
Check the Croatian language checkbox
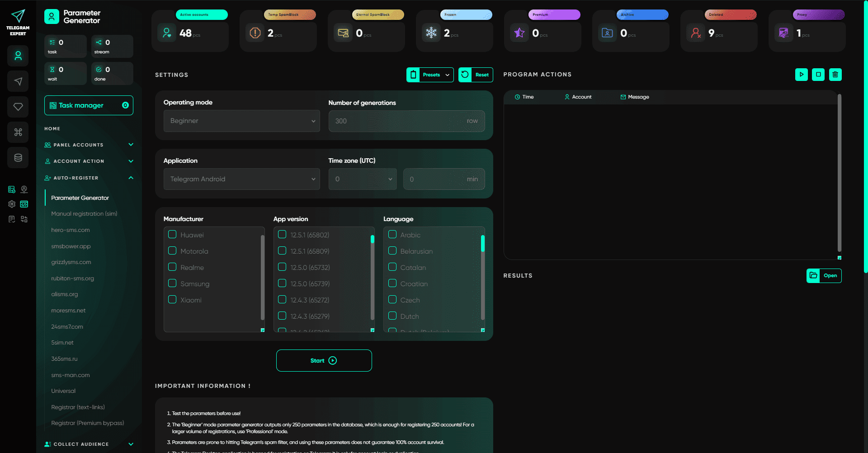pyautogui.click(x=392, y=283)
